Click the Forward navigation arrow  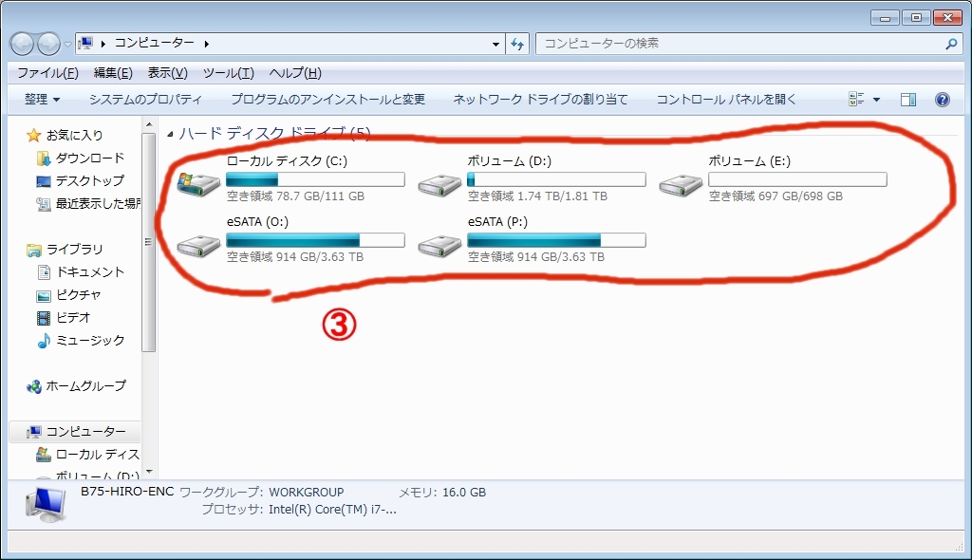[48, 44]
